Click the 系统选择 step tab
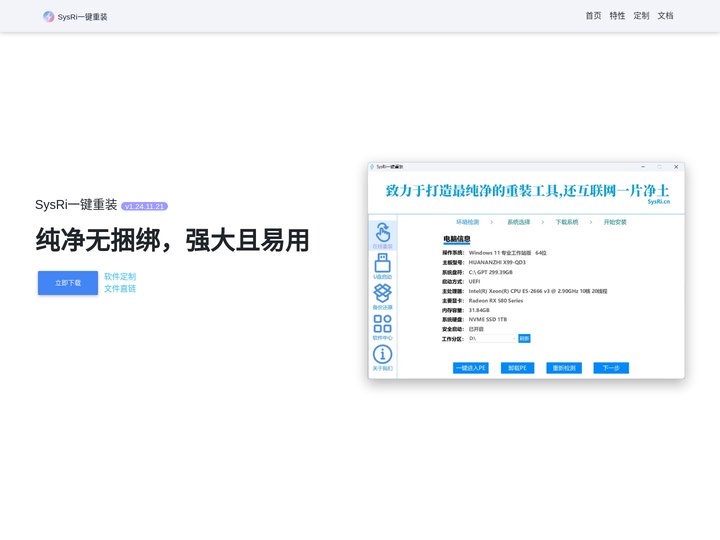 (518, 222)
